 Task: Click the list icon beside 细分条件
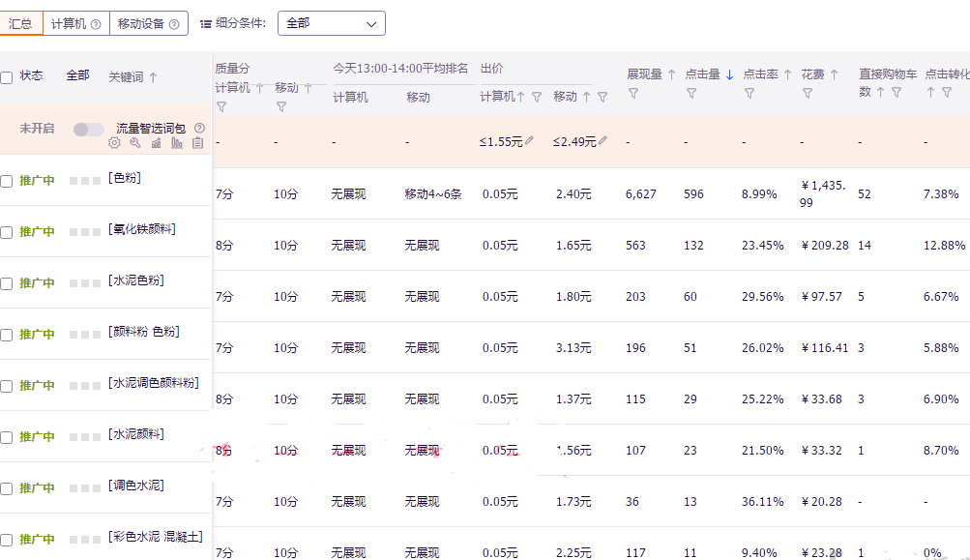[206, 24]
